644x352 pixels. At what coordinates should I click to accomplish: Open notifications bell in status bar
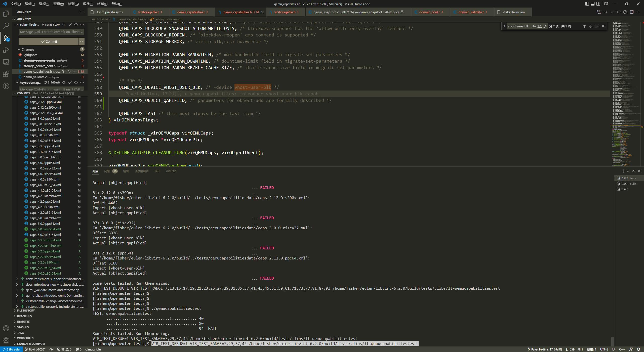[638, 349]
